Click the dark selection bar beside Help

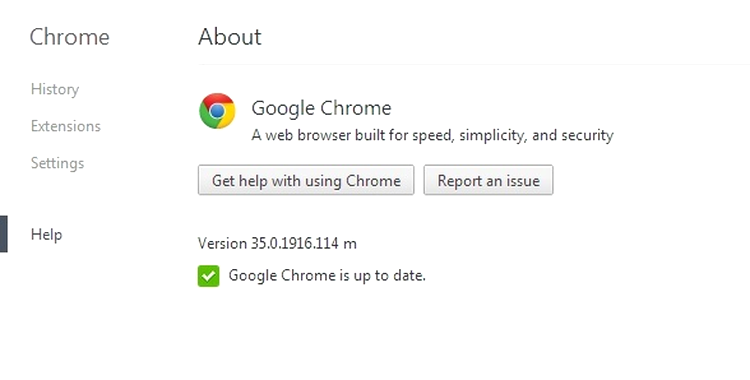3,234
